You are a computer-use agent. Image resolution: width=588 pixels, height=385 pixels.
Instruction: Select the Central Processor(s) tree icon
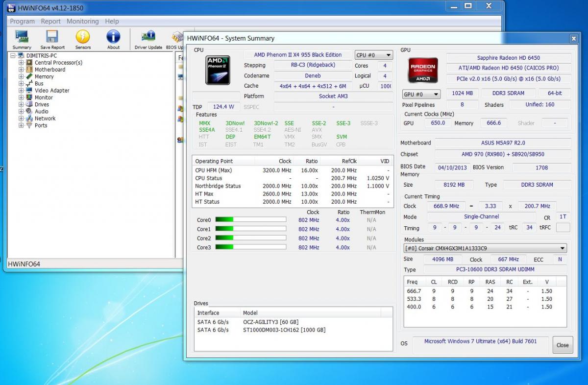pos(29,63)
